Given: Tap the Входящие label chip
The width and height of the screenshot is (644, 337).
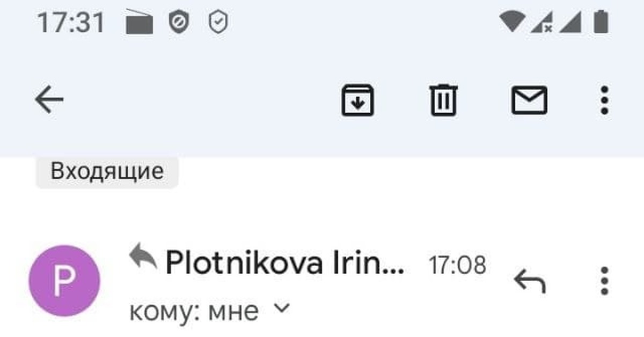Looking at the screenshot, I should tap(107, 172).
